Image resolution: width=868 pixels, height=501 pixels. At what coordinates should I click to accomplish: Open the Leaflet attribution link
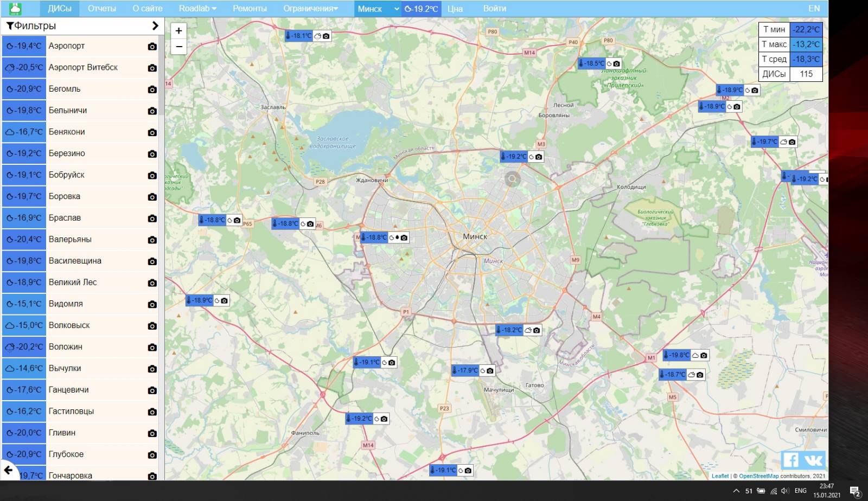tap(720, 476)
